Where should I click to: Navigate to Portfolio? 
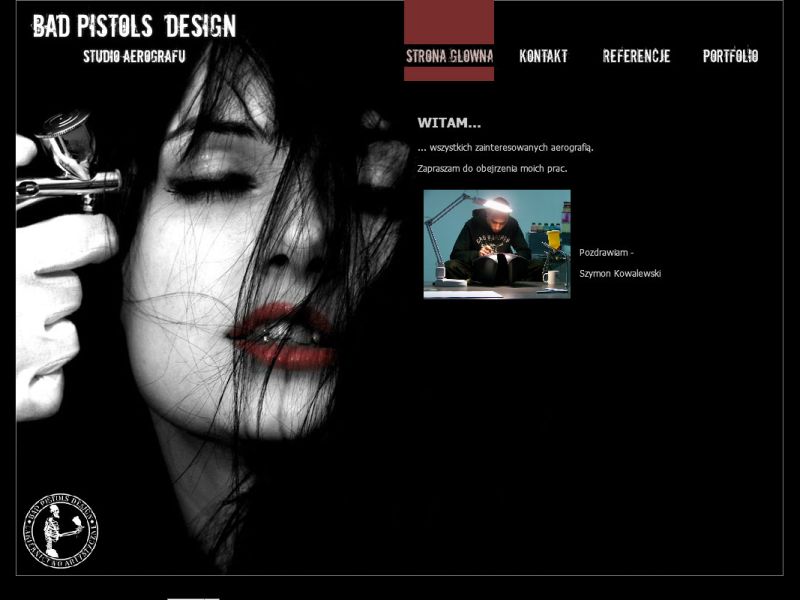click(730, 56)
